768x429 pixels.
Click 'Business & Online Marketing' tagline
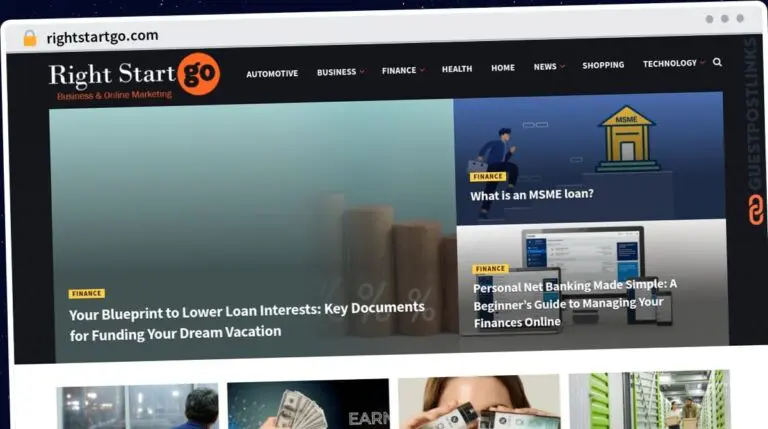115,95
